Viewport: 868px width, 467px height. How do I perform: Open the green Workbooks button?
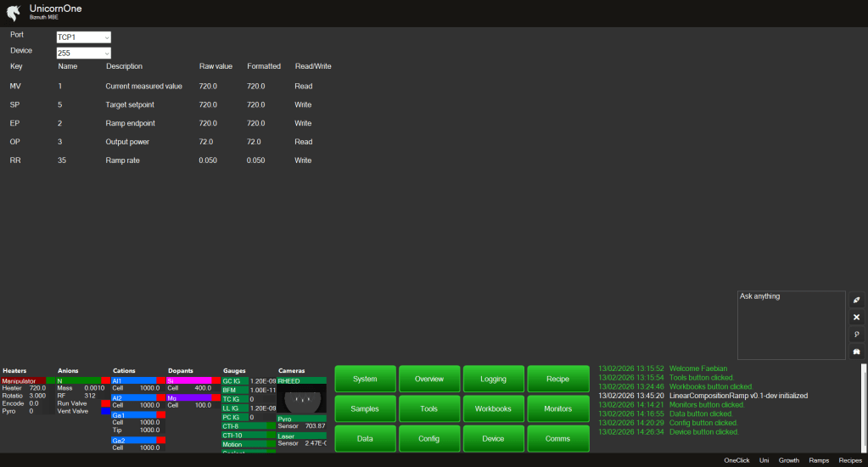[493, 408]
